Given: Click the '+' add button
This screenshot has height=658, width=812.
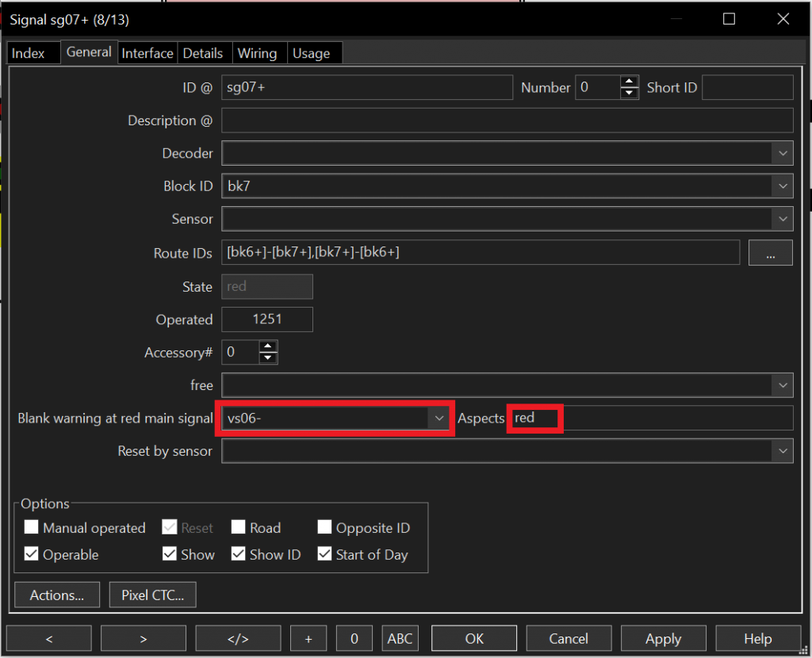Looking at the screenshot, I should (308, 638).
